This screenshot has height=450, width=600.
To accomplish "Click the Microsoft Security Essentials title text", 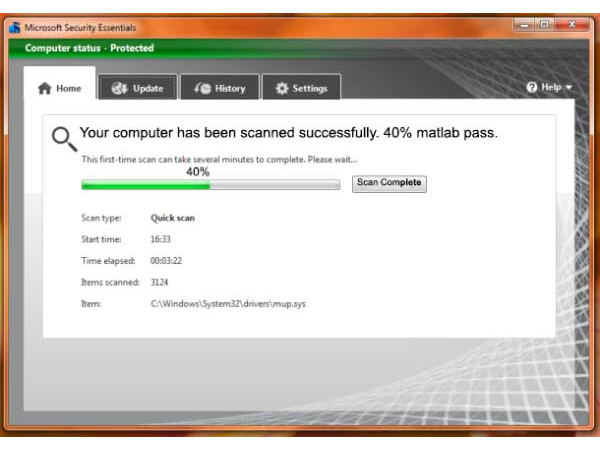I will (x=80, y=28).
